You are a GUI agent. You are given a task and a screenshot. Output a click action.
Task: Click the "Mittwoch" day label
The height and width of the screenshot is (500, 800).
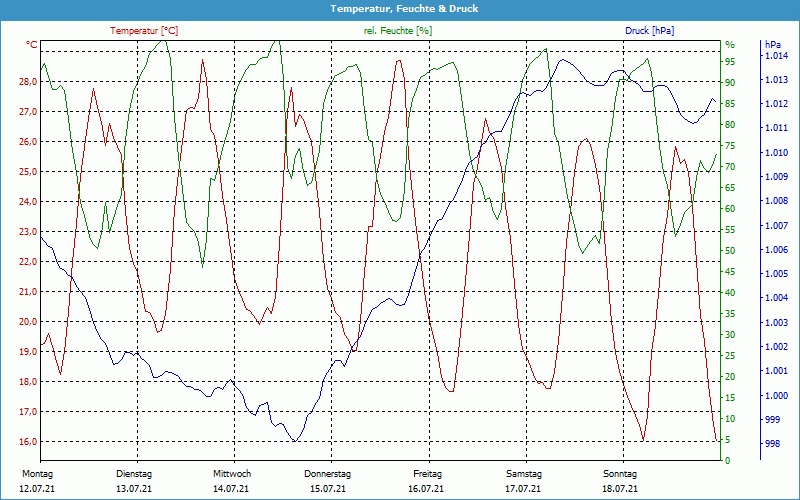(232, 474)
